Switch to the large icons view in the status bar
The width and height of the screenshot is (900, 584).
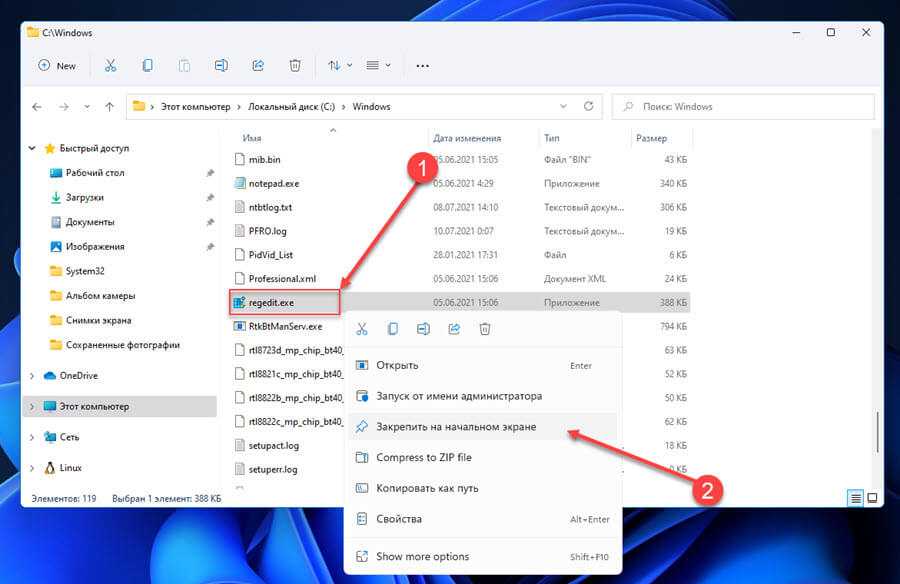pos(872,497)
